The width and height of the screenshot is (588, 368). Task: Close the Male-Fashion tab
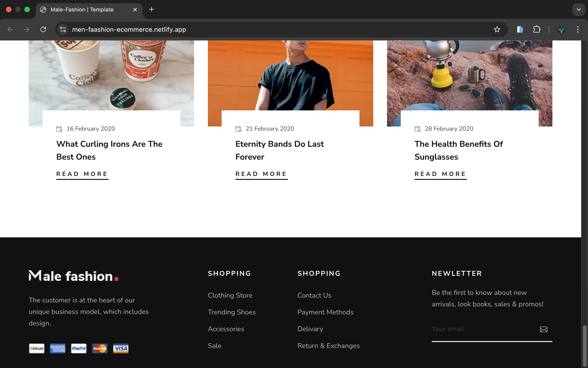coord(135,9)
